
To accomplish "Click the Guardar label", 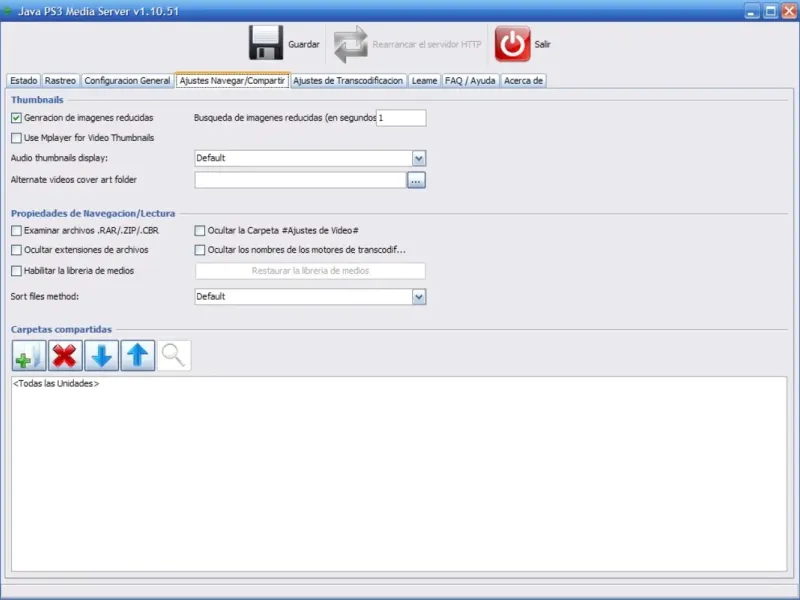I will pos(304,44).
